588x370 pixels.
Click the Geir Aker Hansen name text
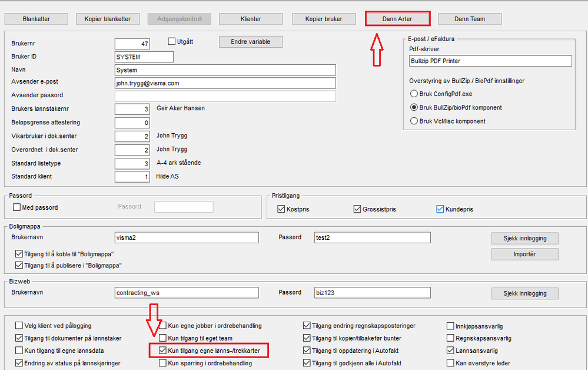tap(181, 108)
